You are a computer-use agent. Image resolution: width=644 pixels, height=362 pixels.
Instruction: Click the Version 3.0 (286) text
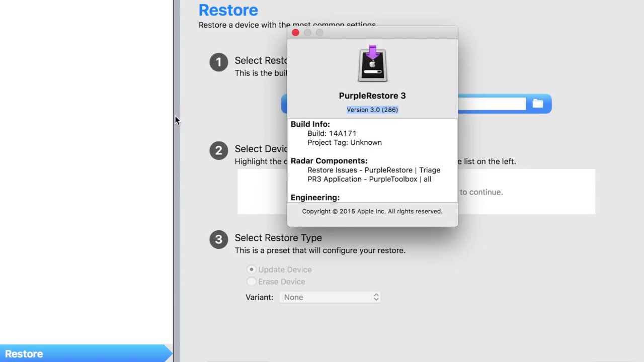tap(372, 110)
